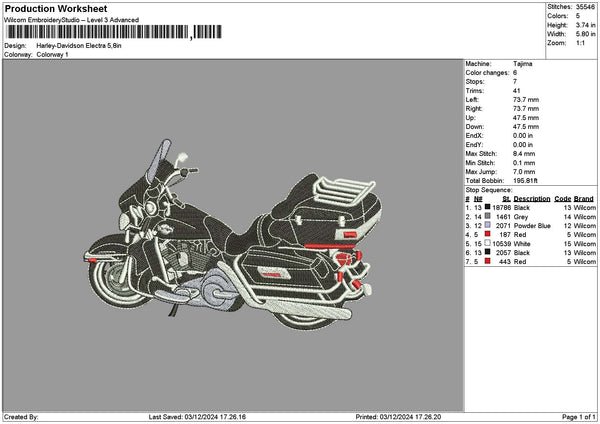Viewport: 600px width, 424px height.
Task: Click stitch count 187 in stop 4
Action: [505, 235]
